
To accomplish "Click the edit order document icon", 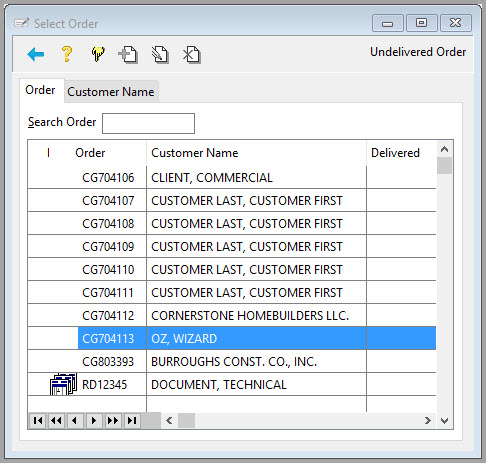I will (x=160, y=54).
